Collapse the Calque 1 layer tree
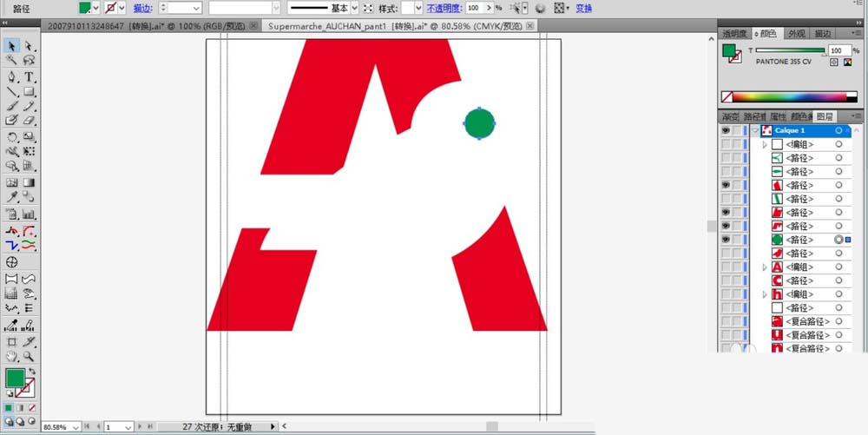 click(756, 130)
